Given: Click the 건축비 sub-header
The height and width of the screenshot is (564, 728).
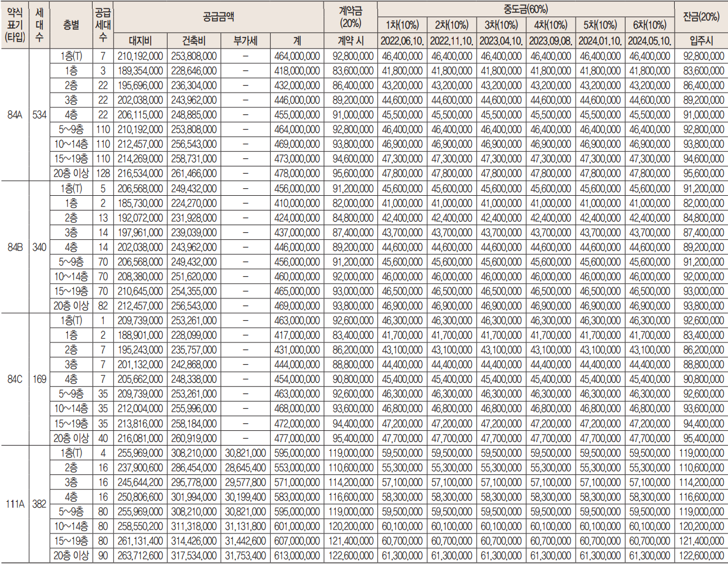Looking at the screenshot, I should click(x=193, y=40).
